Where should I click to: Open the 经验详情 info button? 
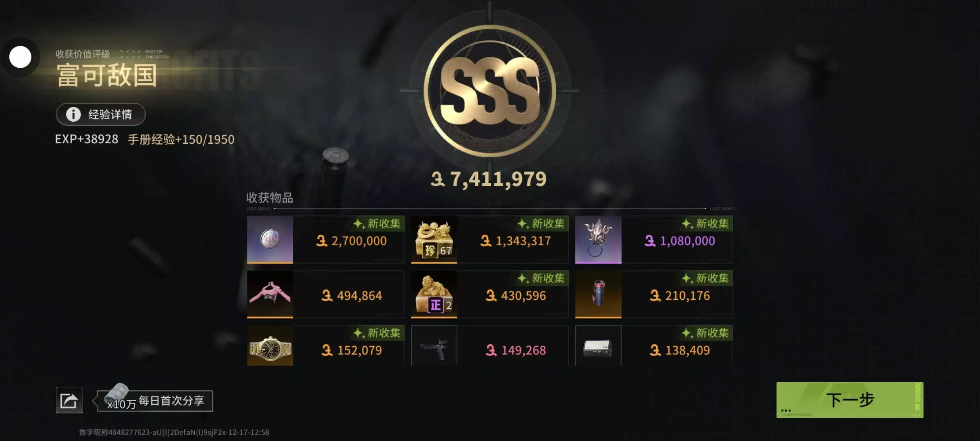[x=100, y=114]
